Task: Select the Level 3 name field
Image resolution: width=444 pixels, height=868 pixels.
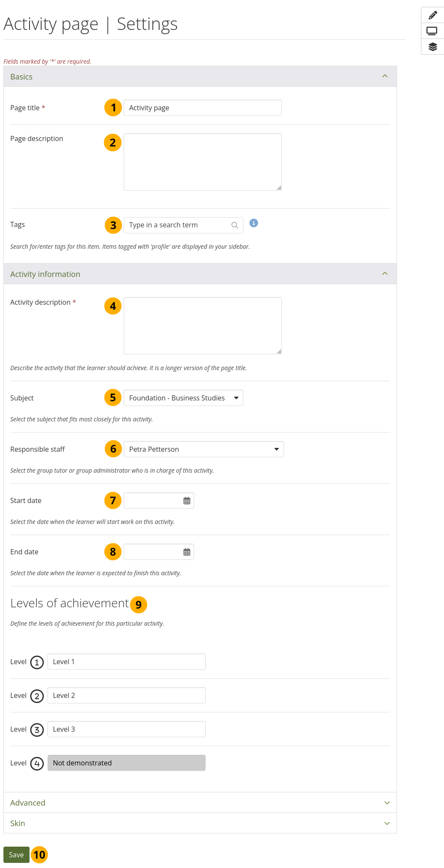Action: click(x=126, y=729)
